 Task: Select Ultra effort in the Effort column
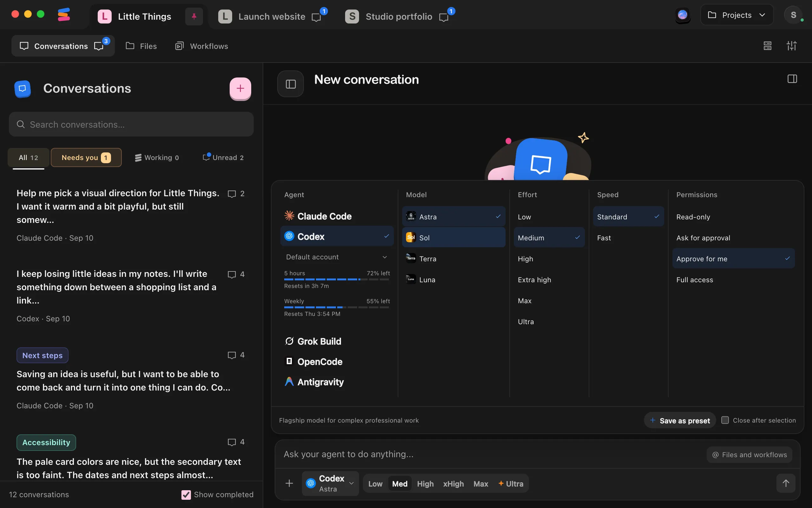pyautogui.click(x=549, y=322)
